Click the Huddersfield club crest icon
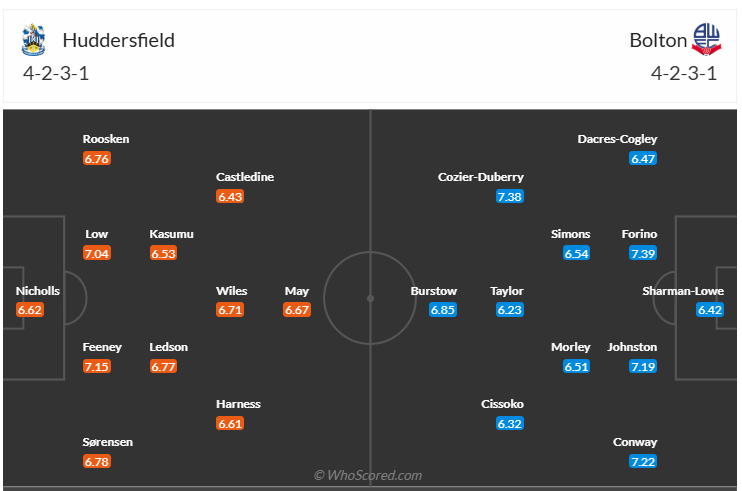This screenshot has width=742, height=491. (33, 40)
